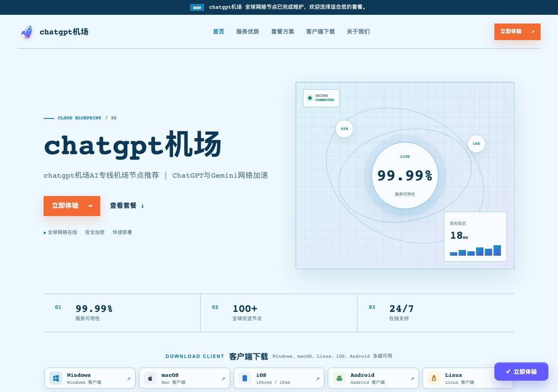Viewport: 558px width, 392px height.
Task: Click floating purple 立即体验 button
Action: 521,372
